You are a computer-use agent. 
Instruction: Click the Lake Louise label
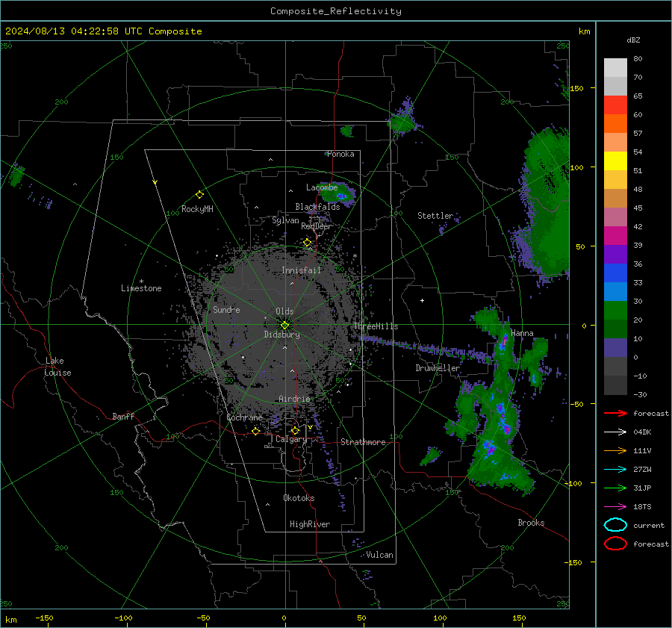[58, 367]
